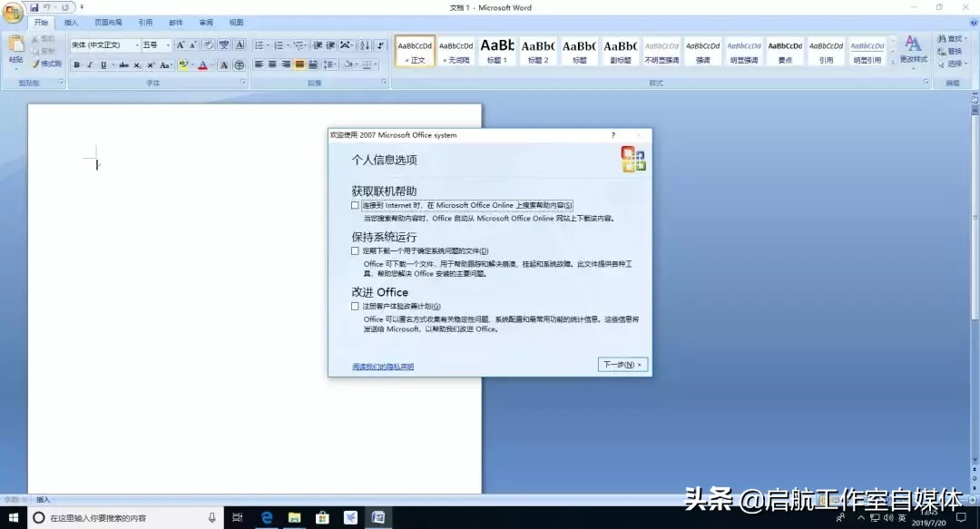Select the bulleted list icon
Image resolution: width=980 pixels, height=529 pixels.
coord(260,45)
